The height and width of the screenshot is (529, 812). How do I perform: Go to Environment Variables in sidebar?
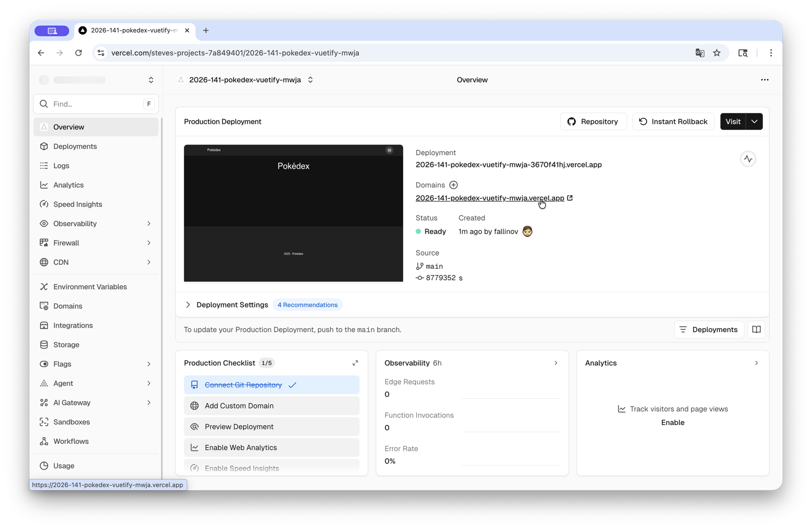(90, 287)
